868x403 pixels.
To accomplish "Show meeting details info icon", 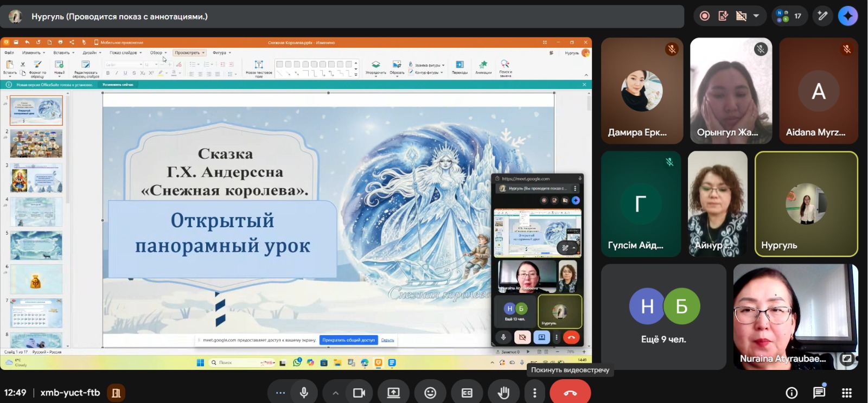I will click(x=792, y=393).
